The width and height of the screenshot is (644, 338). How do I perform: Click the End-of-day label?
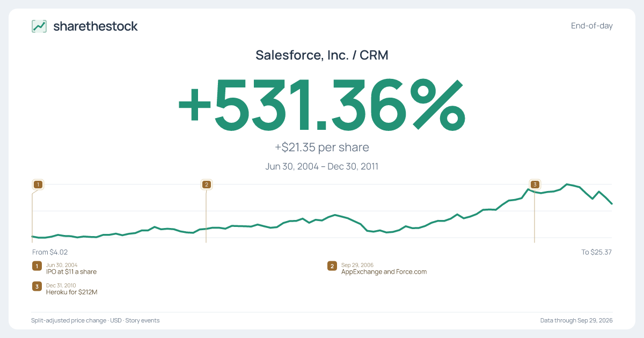click(x=592, y=26)
